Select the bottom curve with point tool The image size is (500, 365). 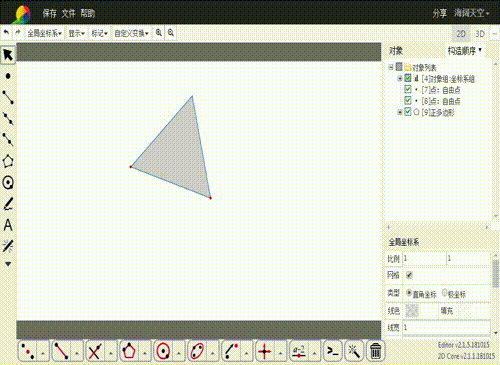231,351
